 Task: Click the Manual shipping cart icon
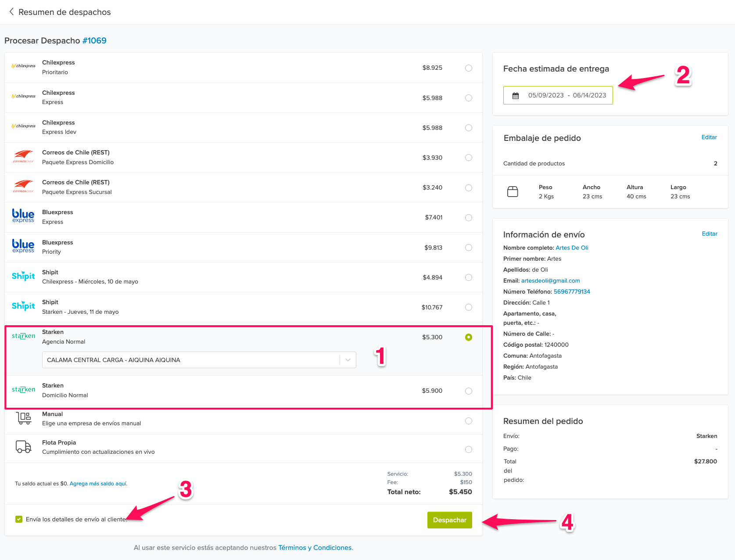24,418
